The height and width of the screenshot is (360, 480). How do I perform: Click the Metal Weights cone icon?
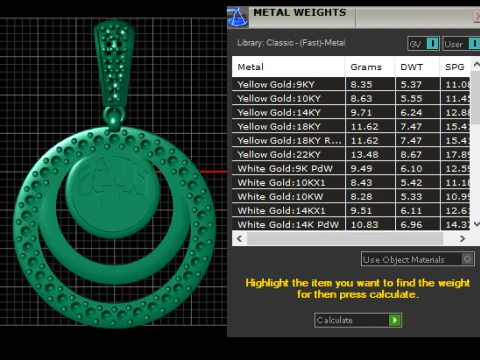coord(238,17)
